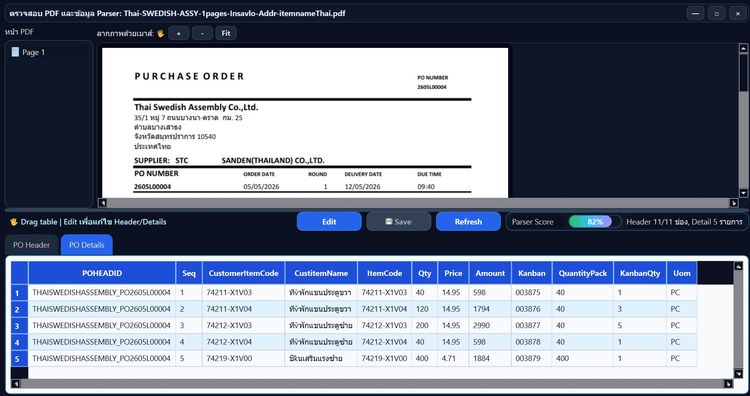Select row header 5 in details table
This screenshot has width=750, height=396.
pos(20,359)
